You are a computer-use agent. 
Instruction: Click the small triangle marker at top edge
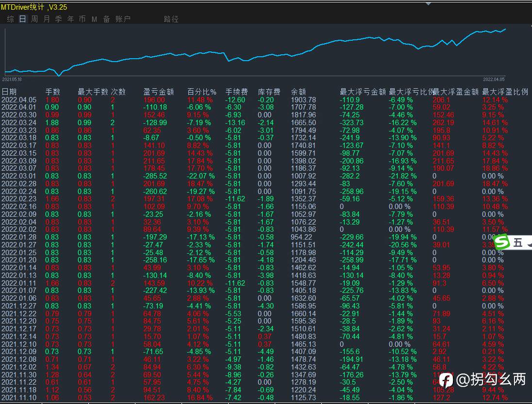tap(429, 4)
